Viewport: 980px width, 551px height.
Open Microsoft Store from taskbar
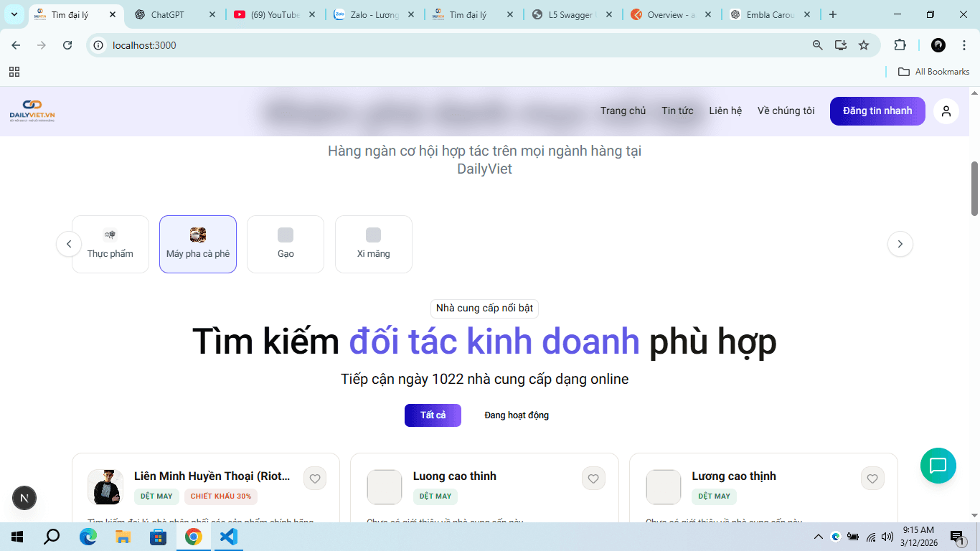point(159,537)
